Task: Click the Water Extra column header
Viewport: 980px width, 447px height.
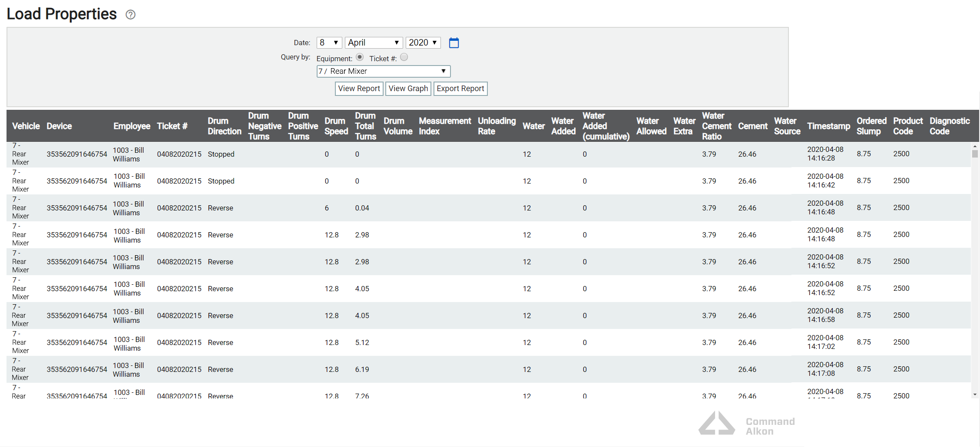Action: pos(684,126)
